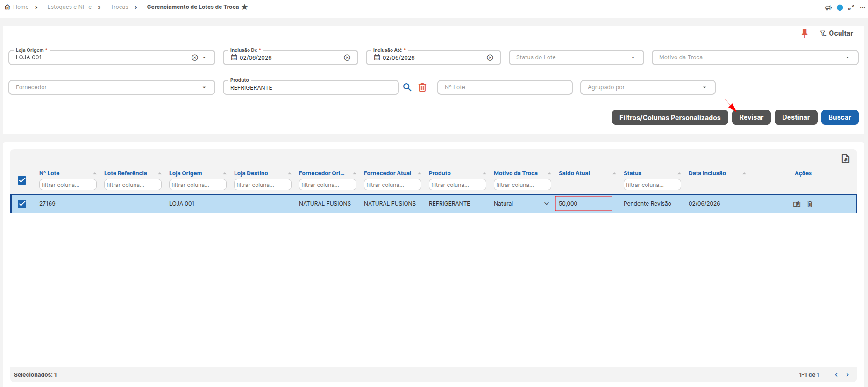Open details icon for lote 27169
The image size is (868, 387).
(797, 204)
